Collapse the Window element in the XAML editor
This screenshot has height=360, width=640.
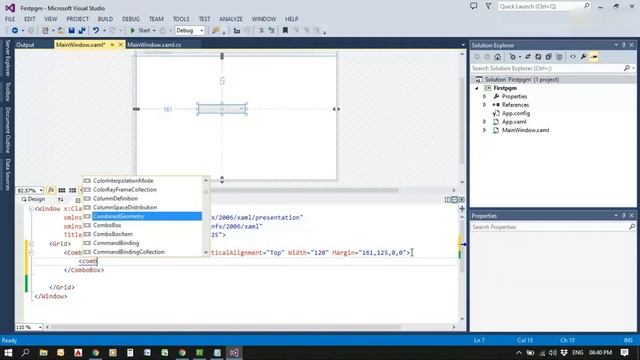coord(31,209)
